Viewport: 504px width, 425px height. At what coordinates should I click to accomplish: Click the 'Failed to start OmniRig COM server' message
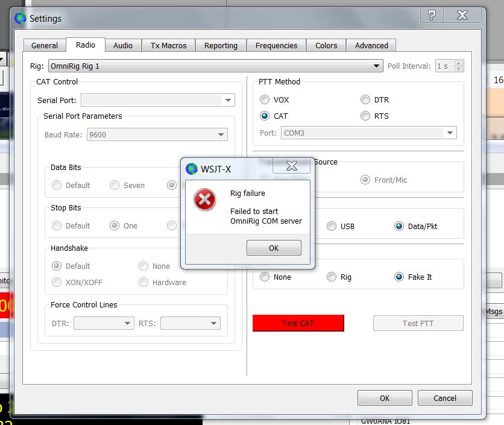pos(266,216)
